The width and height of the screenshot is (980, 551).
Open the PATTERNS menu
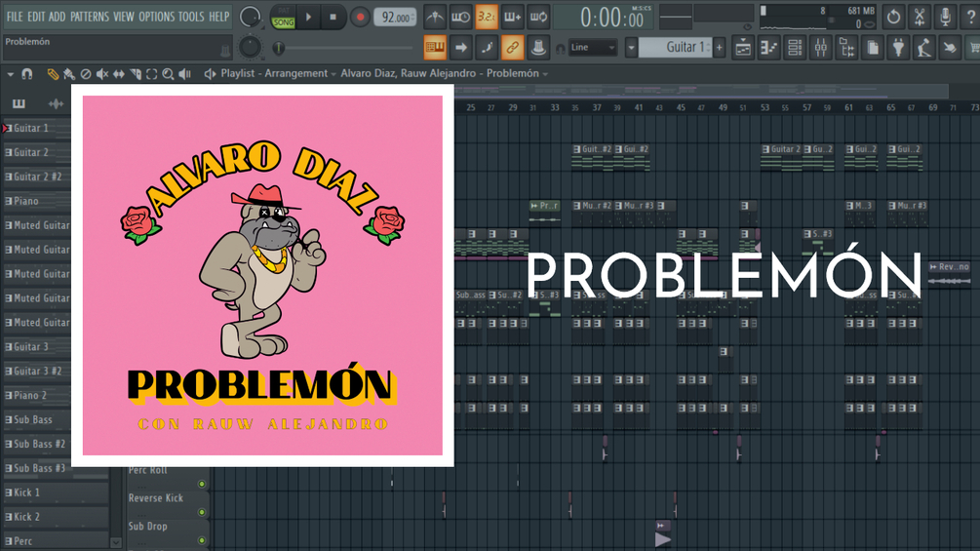[x=90, y=17]
